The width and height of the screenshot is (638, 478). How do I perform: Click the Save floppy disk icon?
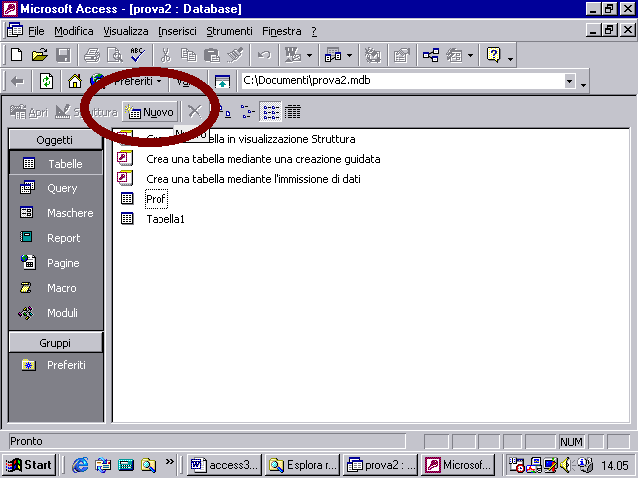click(x=63, y=55)
